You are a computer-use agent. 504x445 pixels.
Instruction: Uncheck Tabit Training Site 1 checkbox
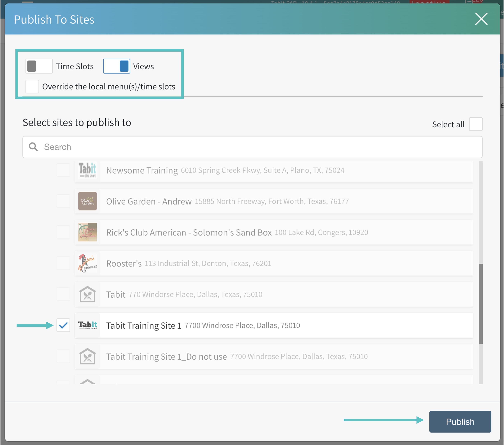[x=63, y=325]
